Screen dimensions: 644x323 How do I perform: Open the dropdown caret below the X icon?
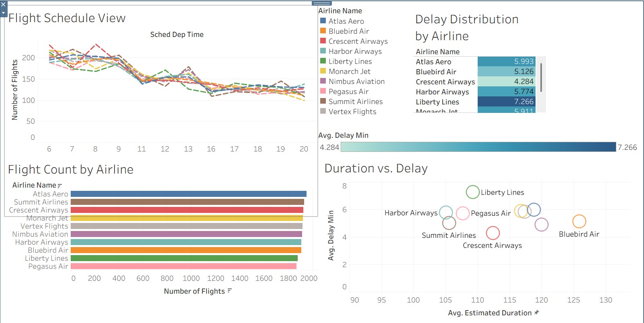pyautogui.click(x=4, y=12)
